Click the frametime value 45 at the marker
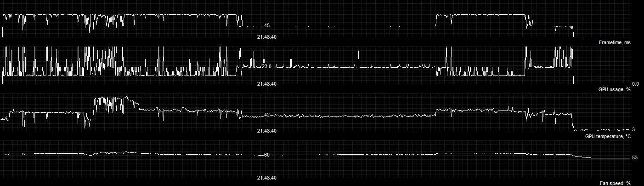Screen dimensions: 644x186 click(x=267, y=26)
